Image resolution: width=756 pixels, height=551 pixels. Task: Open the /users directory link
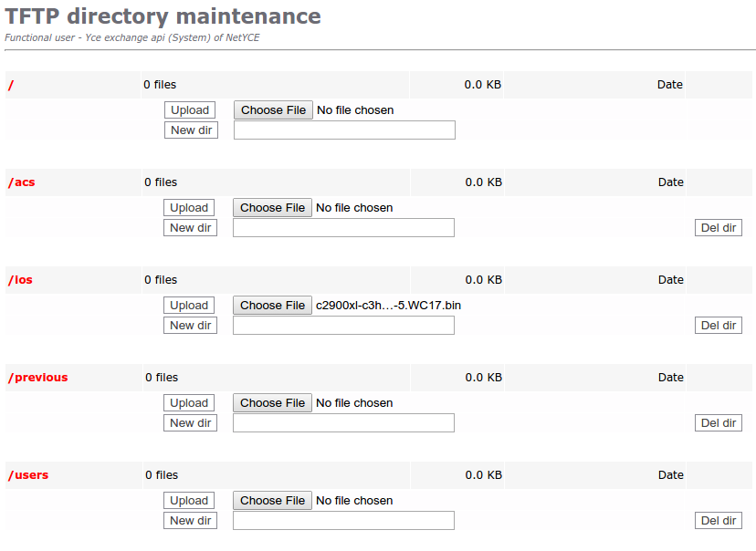28,475
